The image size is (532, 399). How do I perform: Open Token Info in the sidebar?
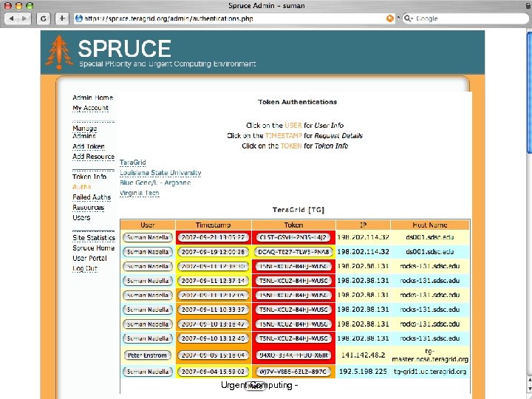[x=89, y=177]
